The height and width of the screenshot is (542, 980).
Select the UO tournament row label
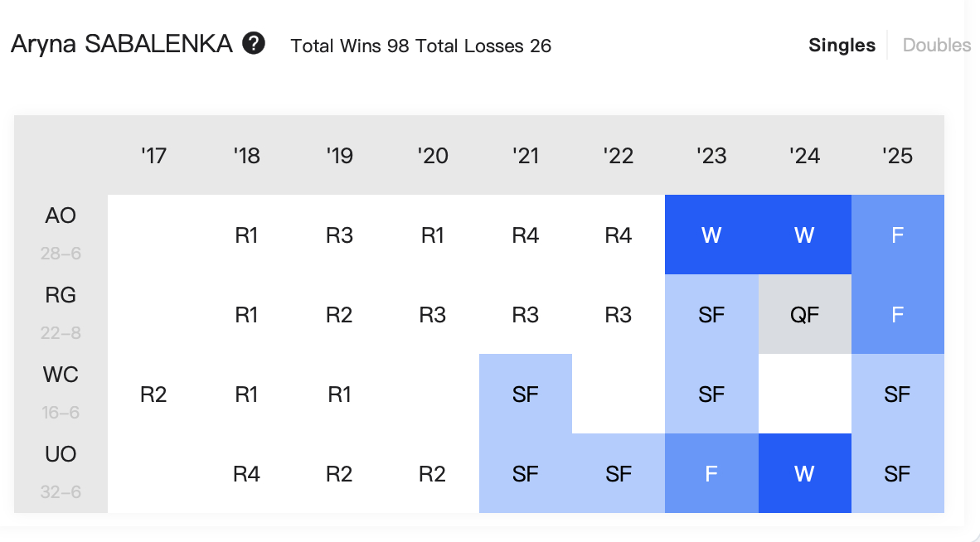coord(61,454)
